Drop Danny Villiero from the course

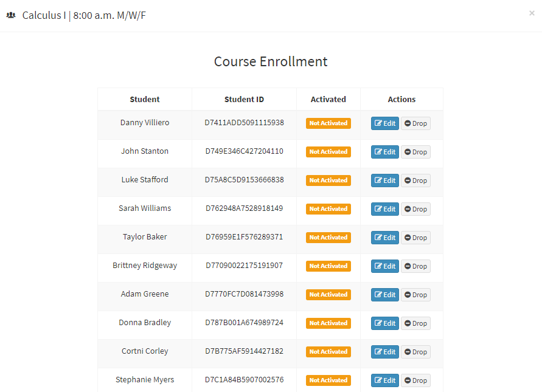point(416,123)
